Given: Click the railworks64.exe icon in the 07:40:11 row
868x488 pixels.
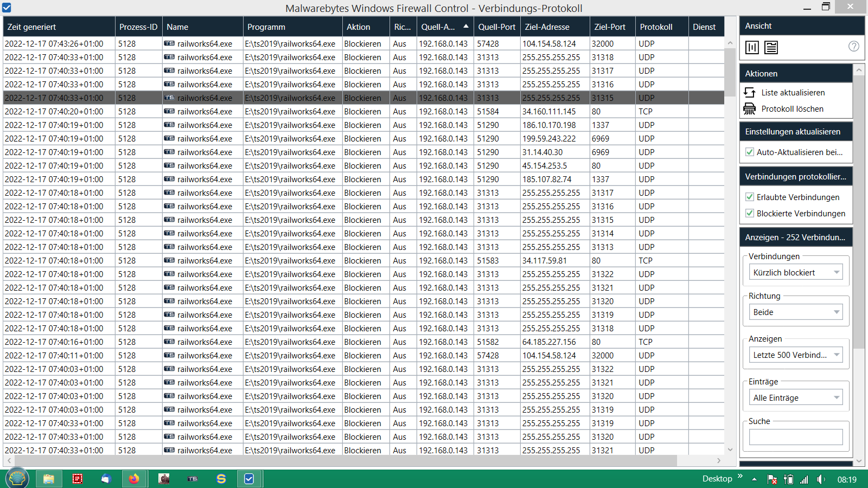Looking at the screenshot, I should tap(169, 355).
